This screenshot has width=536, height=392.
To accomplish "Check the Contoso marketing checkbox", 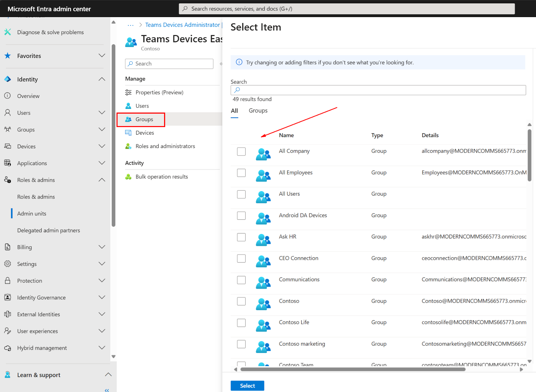I will [x=241, y=344].
